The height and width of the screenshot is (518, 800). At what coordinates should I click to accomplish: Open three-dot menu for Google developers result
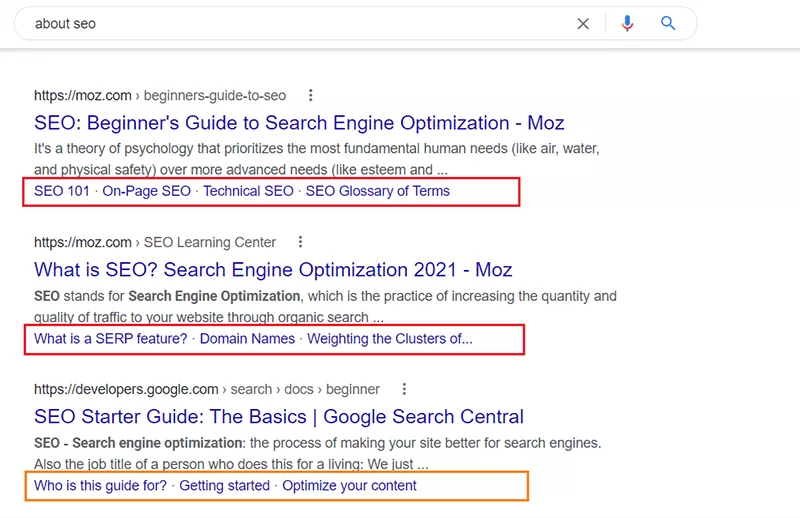coord(404,389)
